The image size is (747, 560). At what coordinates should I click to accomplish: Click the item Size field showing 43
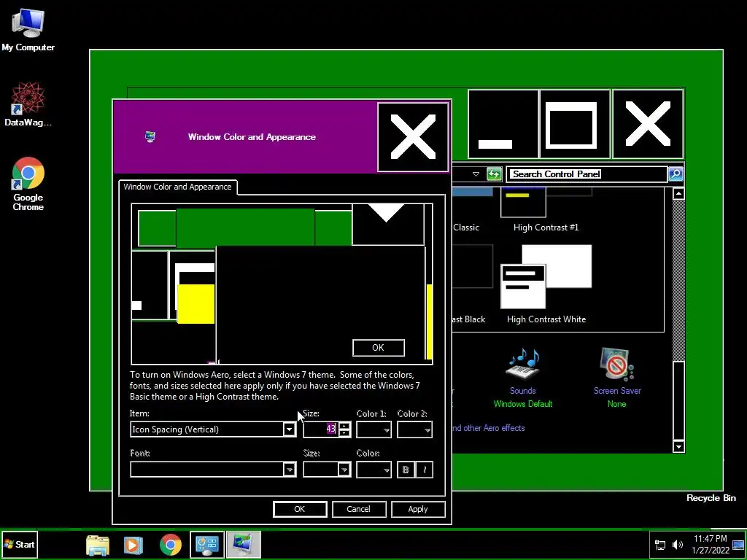pos(320,429)
